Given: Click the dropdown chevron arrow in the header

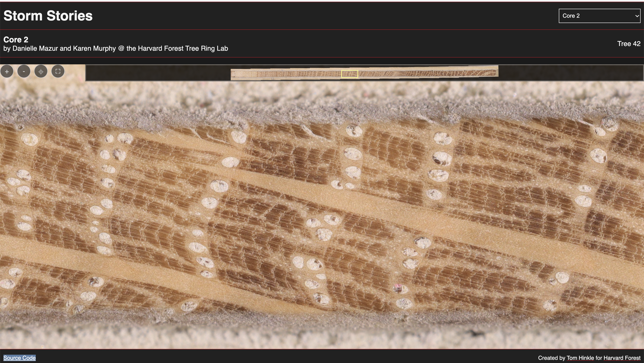Looking at the screenshot, I should tap(637, 16).
